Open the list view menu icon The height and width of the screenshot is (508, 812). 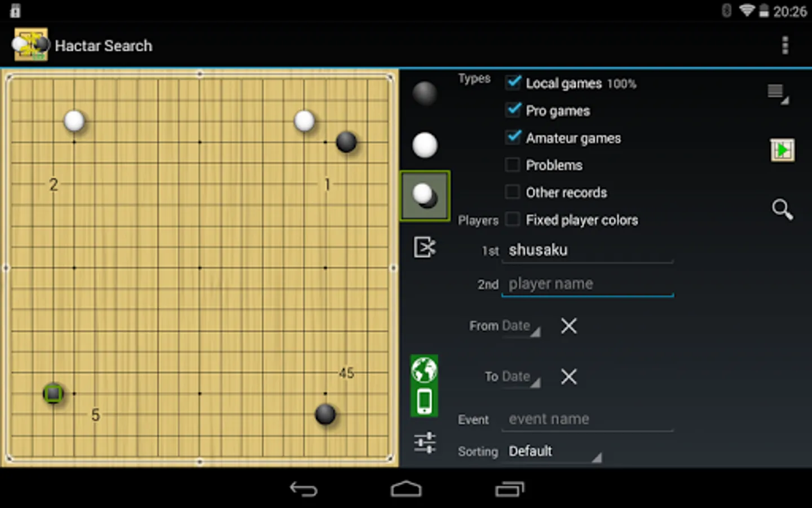click(778, 94)
